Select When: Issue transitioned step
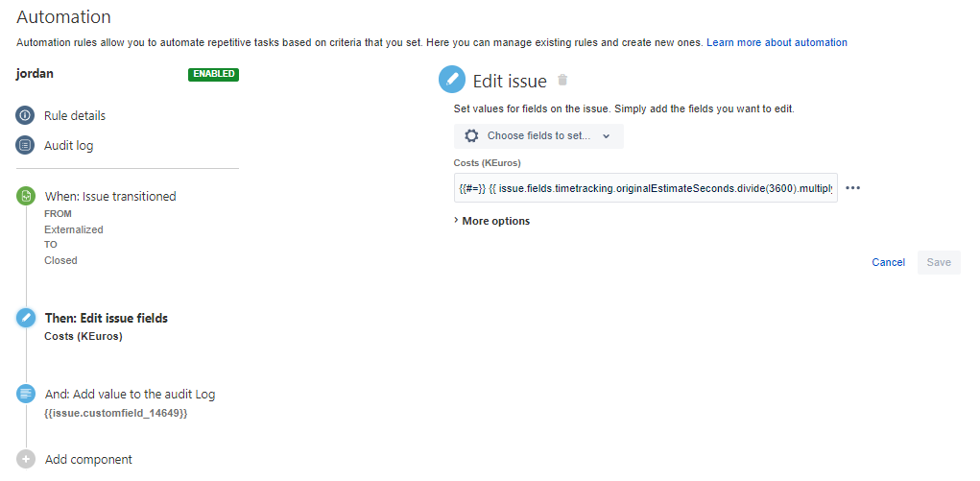Screen dimensions: 980x481 [x=110, y=197]
